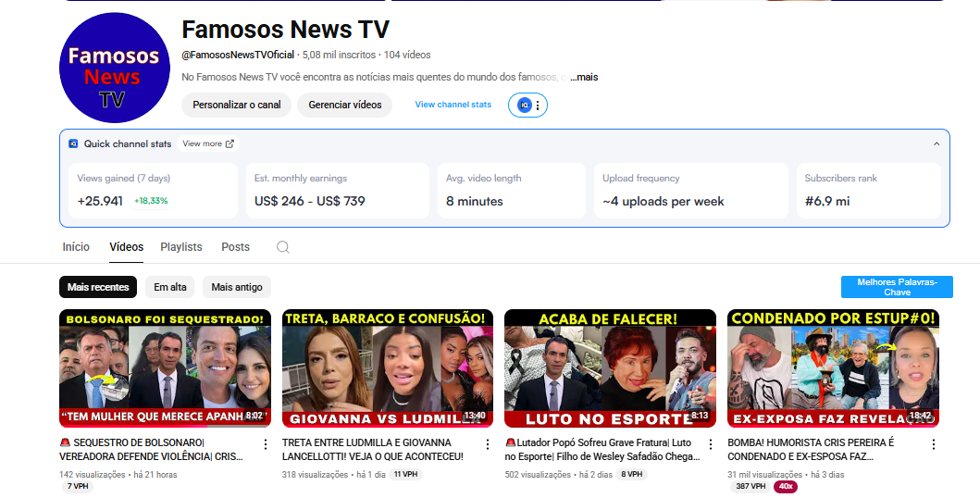Click the 40x outlier badge
Viewport: 980px width, 498px height.
(x=786, y=487)
